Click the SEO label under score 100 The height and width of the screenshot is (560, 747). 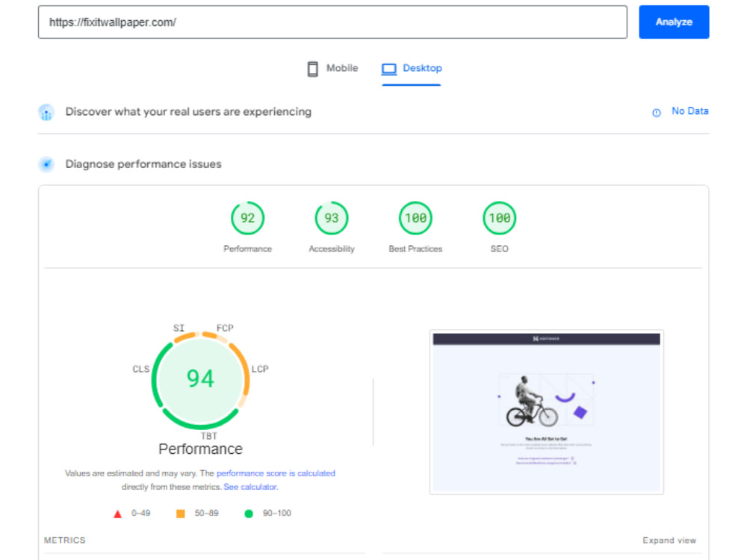pyautogui.click(x=499, y=249)
